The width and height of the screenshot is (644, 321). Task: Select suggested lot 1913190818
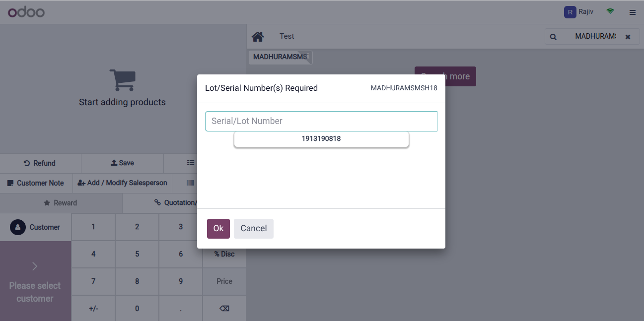pos(321,139)
